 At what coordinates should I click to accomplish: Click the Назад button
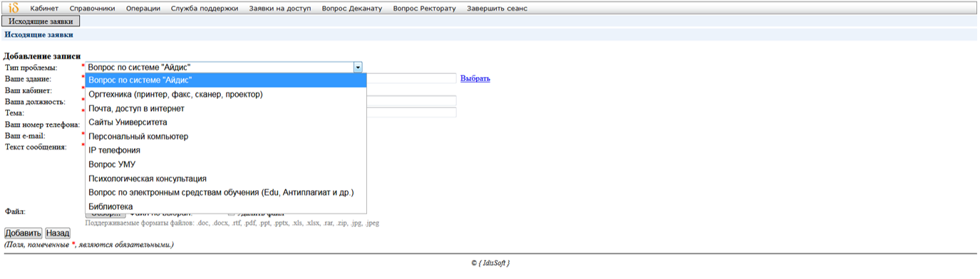point(58,233)
